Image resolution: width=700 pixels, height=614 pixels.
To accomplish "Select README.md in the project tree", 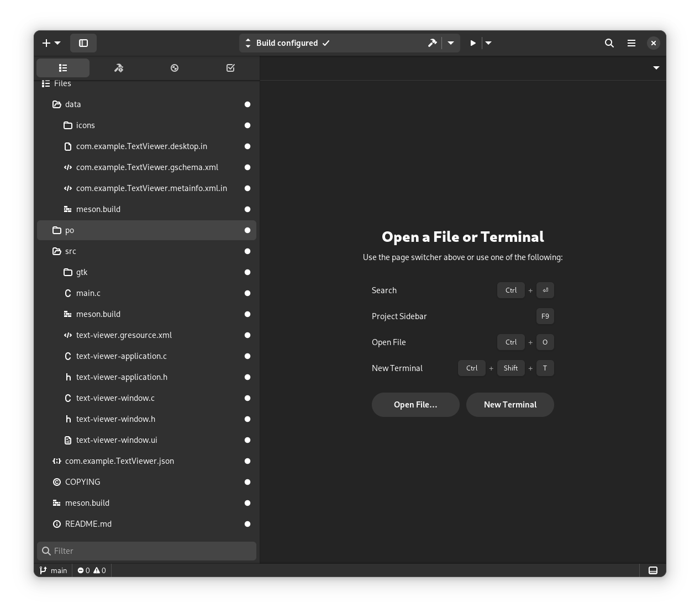I will coord(88,523).
